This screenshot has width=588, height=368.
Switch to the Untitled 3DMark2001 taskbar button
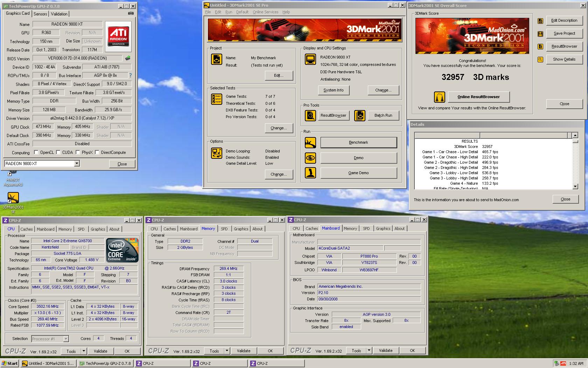48,363
